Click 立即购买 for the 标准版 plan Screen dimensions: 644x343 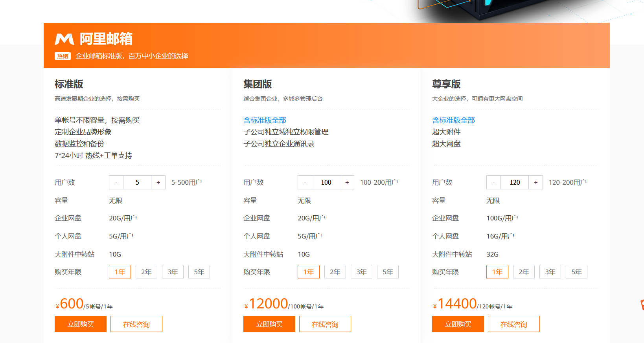point(81,324)
